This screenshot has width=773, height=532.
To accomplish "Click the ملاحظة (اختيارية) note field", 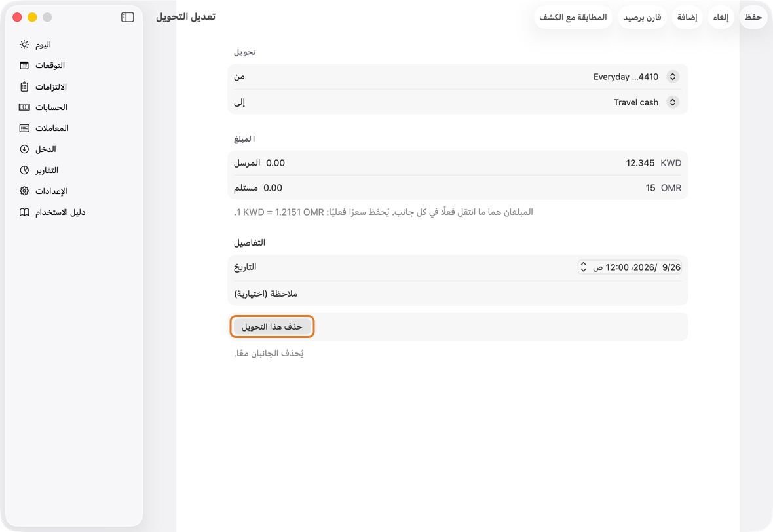I will tap(457, 294).
